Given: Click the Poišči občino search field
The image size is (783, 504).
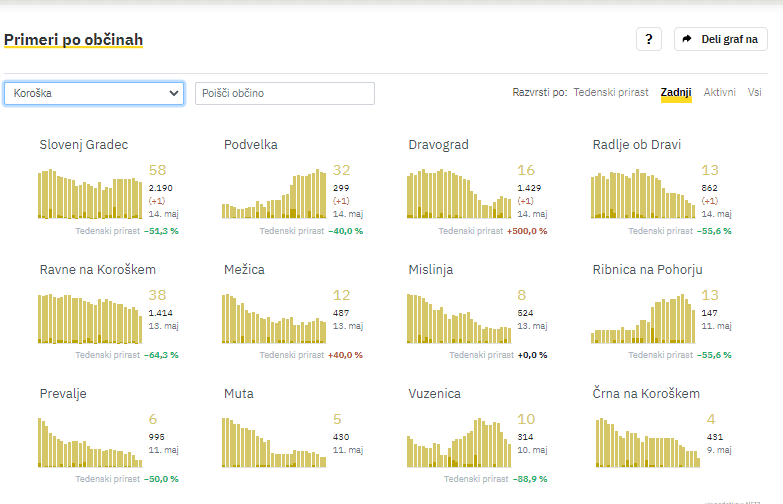Looking at the screenshot, I should tap(284, 93).
